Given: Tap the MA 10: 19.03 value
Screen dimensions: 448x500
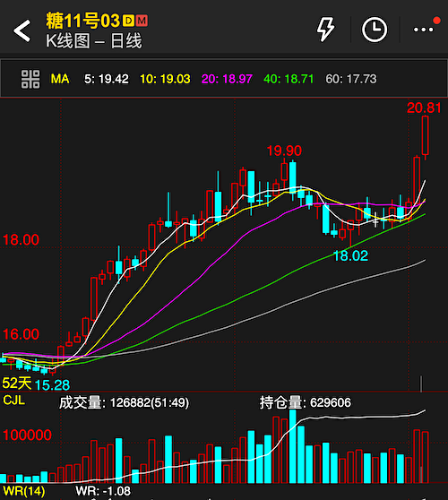Looking at the screenshot, I should [165, 79].
